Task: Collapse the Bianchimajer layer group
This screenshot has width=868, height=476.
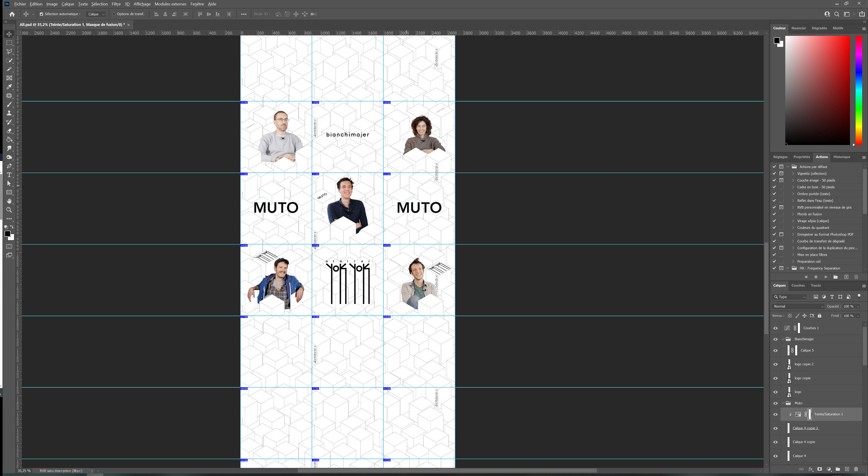Action: click(783, 339)
